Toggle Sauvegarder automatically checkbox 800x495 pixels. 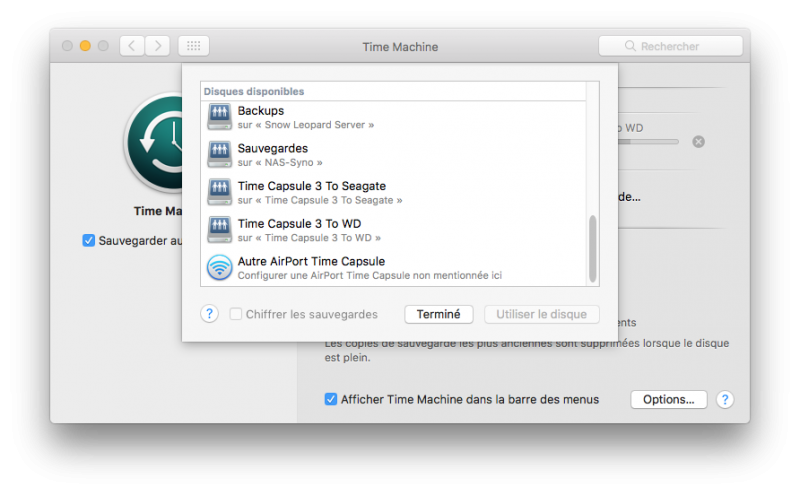click(88, 240)
